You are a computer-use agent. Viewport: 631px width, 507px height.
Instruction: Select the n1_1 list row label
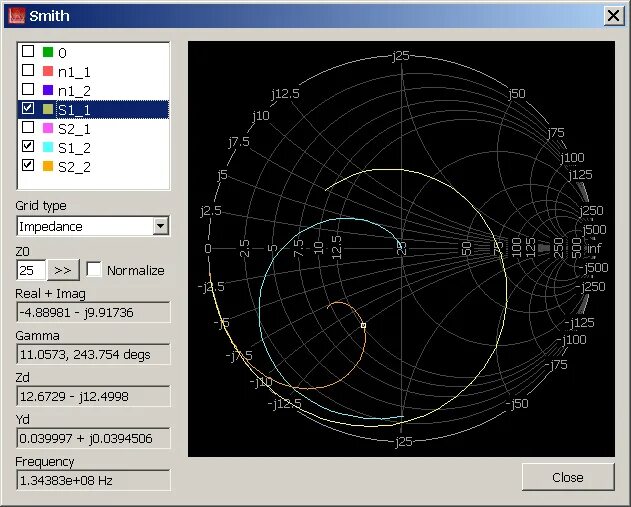pyautogui.click(x=74, y=72)
